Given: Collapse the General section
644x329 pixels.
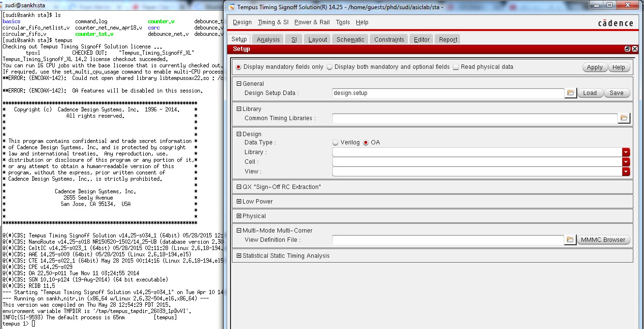Looking at the screenshot, I should [239, 84].
